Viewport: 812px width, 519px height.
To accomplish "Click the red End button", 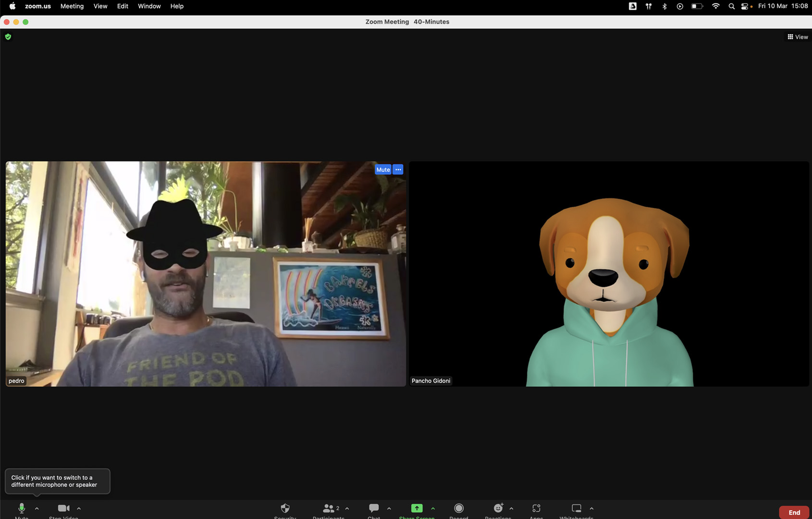I will (x=794, y=512).
